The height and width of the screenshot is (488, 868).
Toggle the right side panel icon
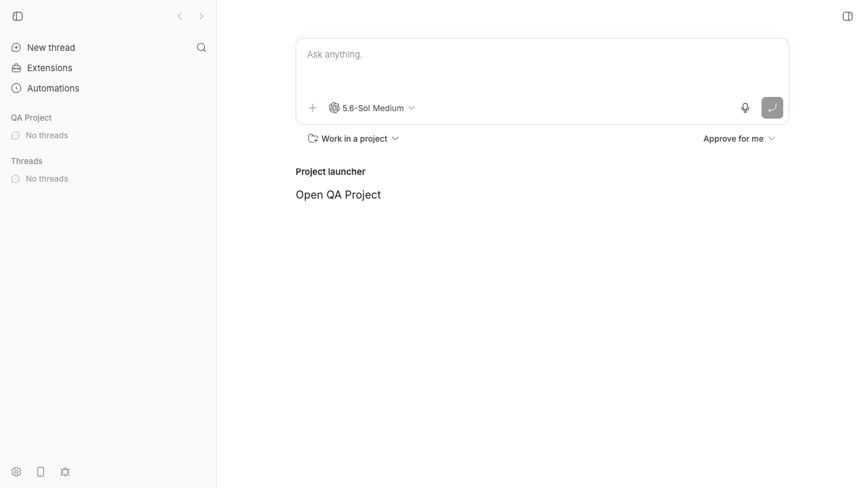(x=848, y=16)
